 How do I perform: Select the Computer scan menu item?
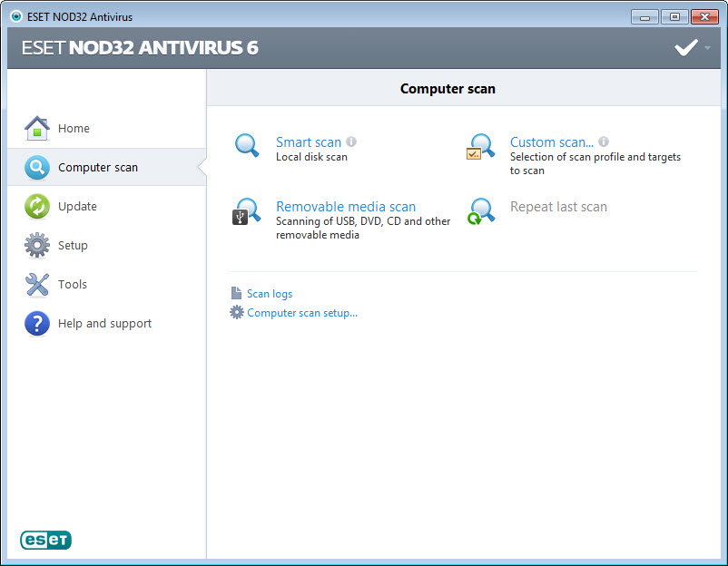point(107,168)
